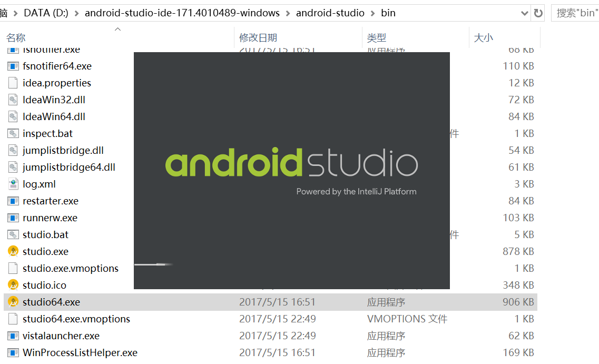The height and width of the screenshot is (364, 599).
Task: Select the studio64.exe.vmoptions file name
Action: click(76, 319)
